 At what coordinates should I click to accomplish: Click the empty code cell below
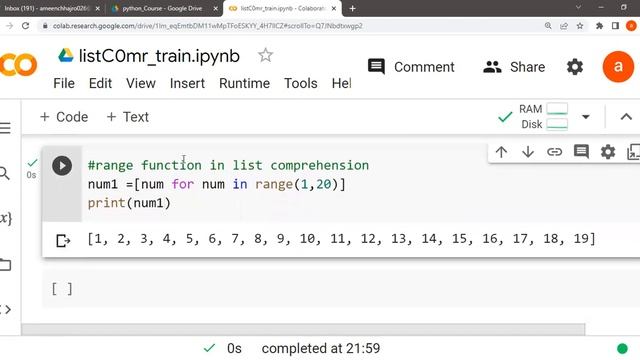click(341, 289)
